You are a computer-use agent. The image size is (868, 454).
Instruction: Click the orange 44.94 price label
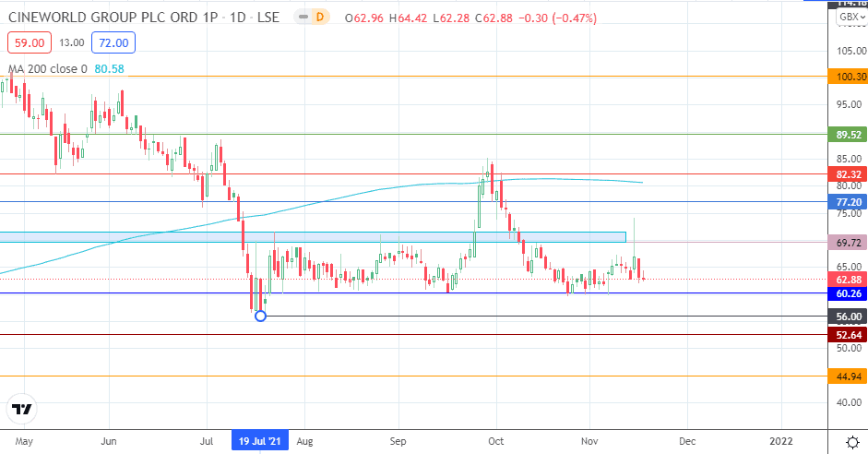(848, 376)
